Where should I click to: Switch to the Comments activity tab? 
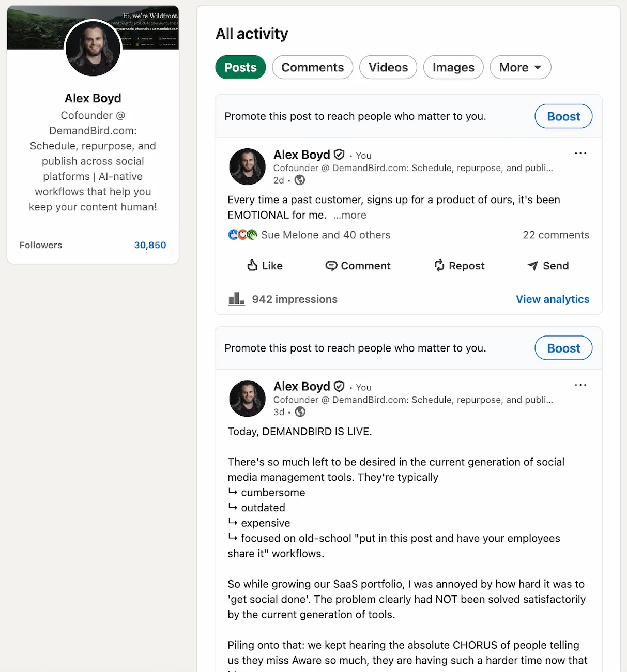312,67
